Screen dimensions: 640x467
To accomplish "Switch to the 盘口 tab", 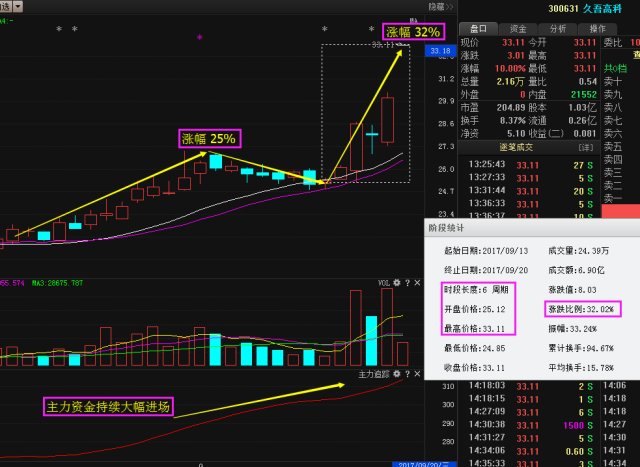I will 478,29.
